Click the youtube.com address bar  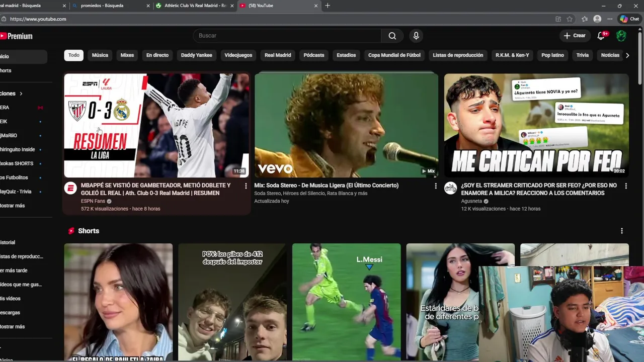277,19
